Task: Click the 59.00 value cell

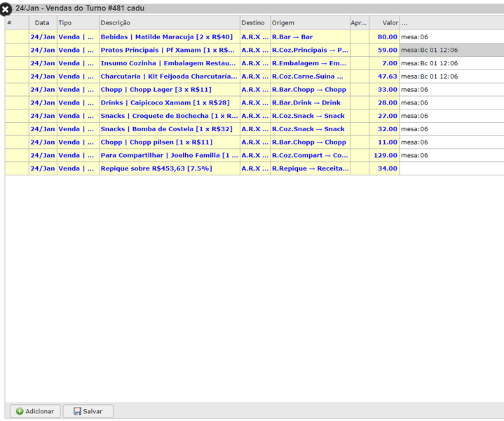Action: pos(384,51)
